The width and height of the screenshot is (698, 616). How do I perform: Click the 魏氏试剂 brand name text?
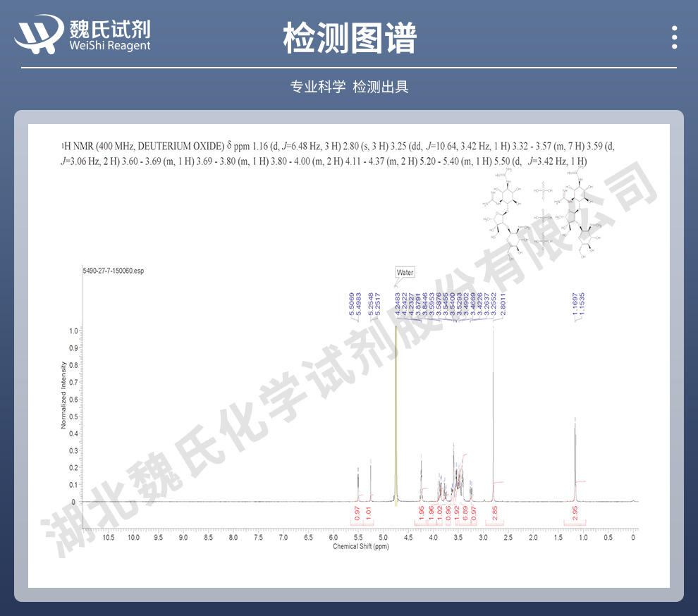point(109,28)
